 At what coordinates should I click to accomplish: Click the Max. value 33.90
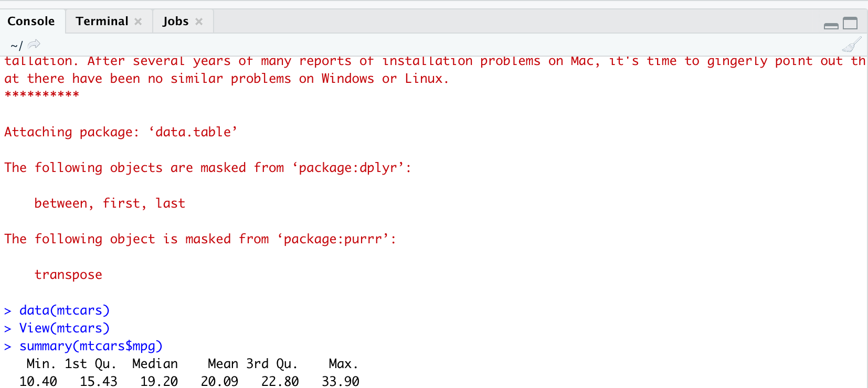[x=341, y=381]
